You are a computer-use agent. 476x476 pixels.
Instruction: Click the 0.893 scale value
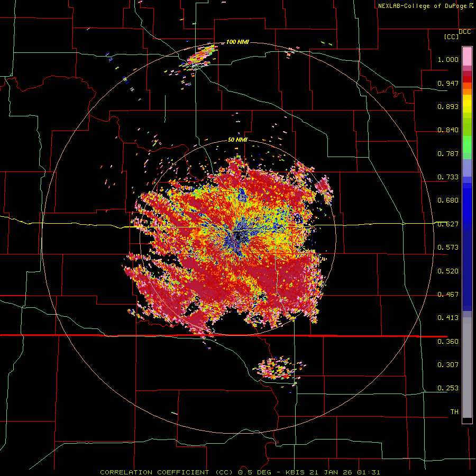(x=448, y=106)
